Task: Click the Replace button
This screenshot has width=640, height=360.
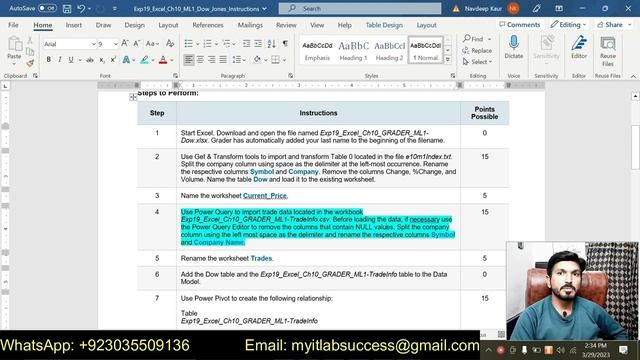Action: 477,51
